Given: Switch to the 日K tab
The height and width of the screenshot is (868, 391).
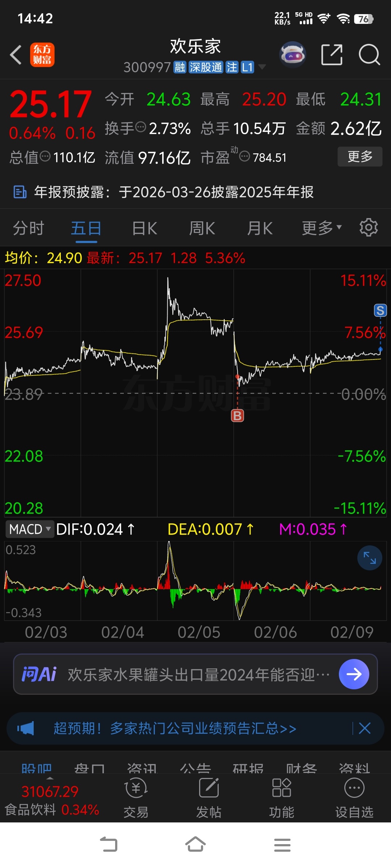Looking at the screenshot, I should click(x=144, y=228).
